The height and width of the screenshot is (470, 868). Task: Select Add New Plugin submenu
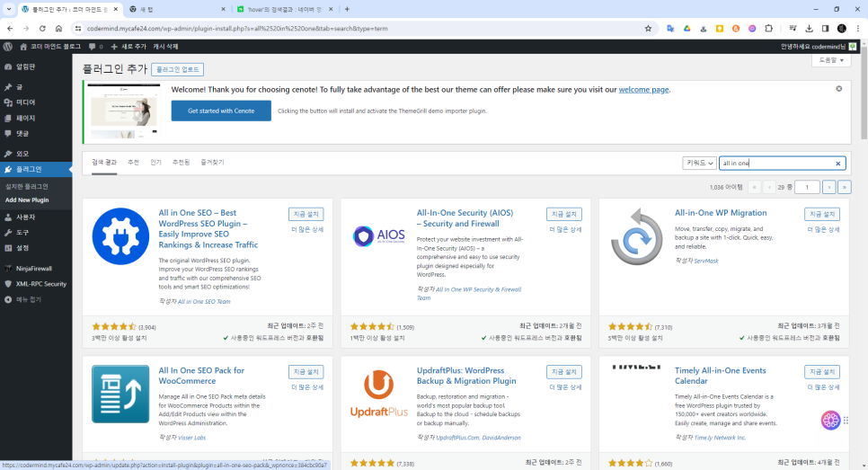point(27,200)
